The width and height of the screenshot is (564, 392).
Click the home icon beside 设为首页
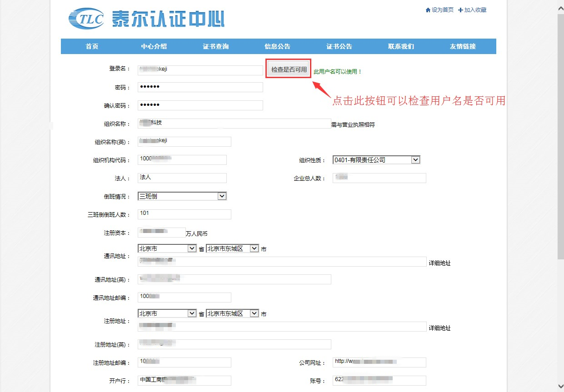click(428, 10)
